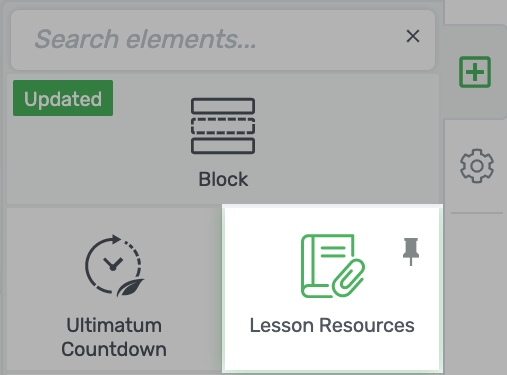The image size is (507, 375).
Task: Click the Search elements input field
Action: (223, 40)
